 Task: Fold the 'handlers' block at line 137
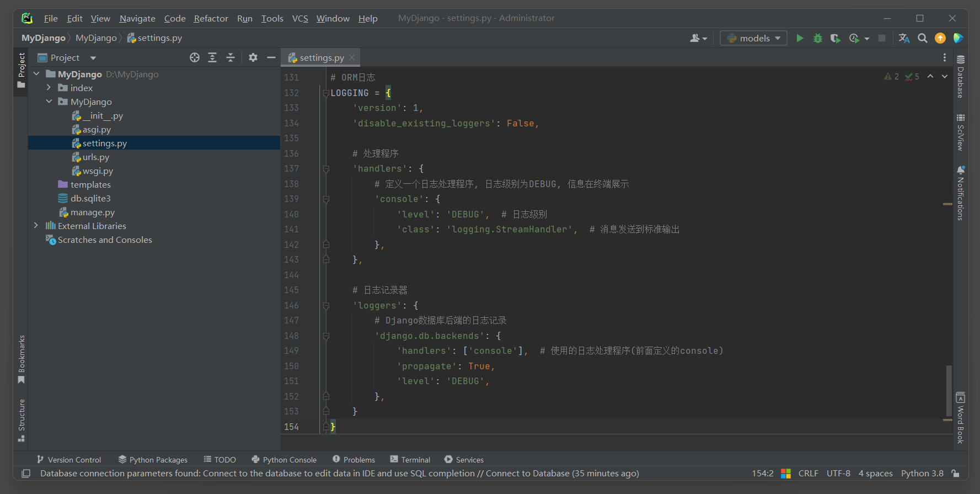tap(326, 169)
